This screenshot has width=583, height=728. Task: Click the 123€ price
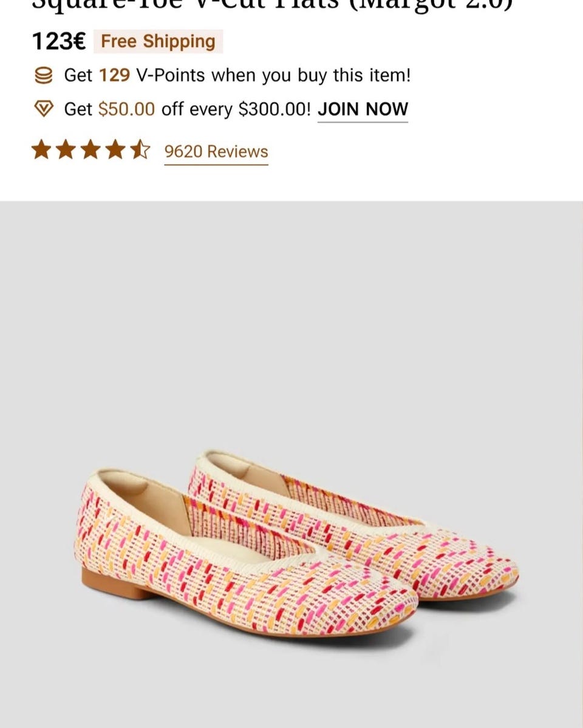(x=58, y=42)
